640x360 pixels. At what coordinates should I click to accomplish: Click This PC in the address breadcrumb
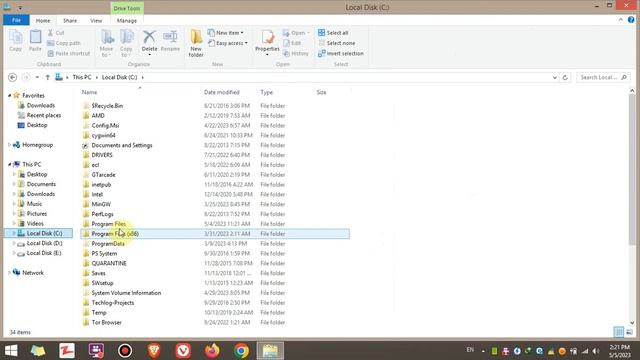(82, 77)
